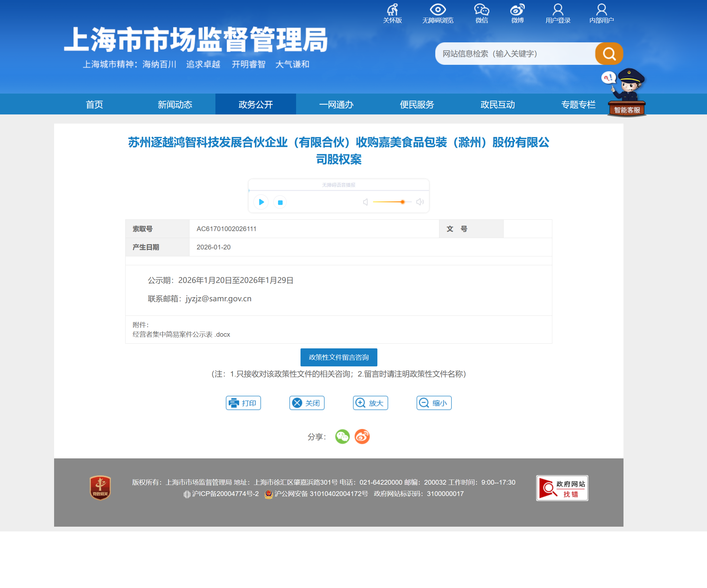
Task: Click the 政策性文件留言咨询 button
Action: pos(338,357)
